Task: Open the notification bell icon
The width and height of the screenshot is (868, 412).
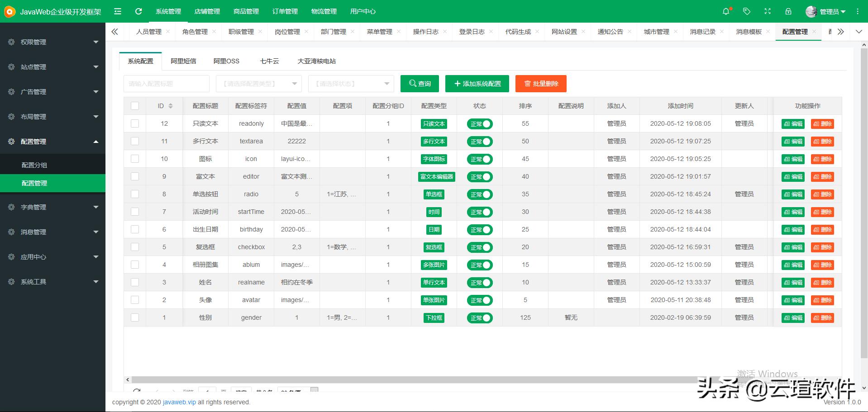Action: coord(726,11)
